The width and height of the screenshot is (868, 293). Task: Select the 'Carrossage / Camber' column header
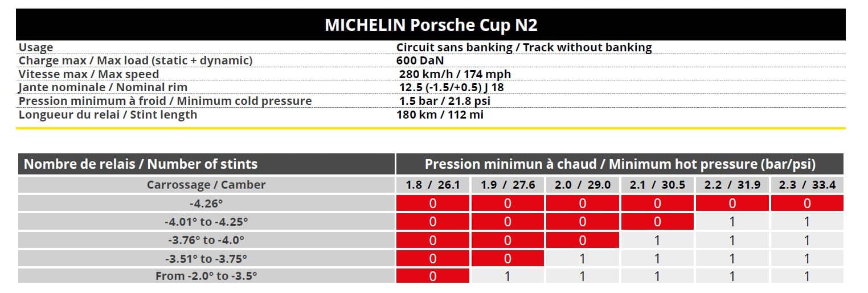[206, 185]
